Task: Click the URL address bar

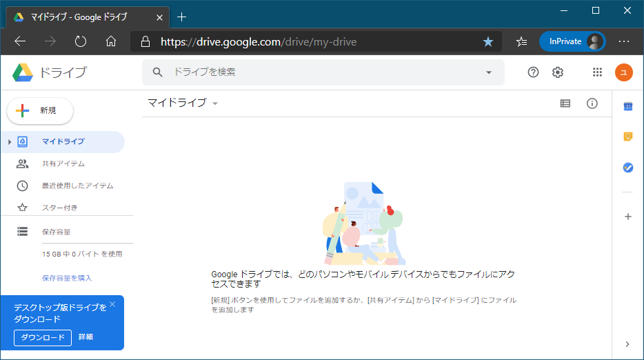Action: tap(315, 41)
